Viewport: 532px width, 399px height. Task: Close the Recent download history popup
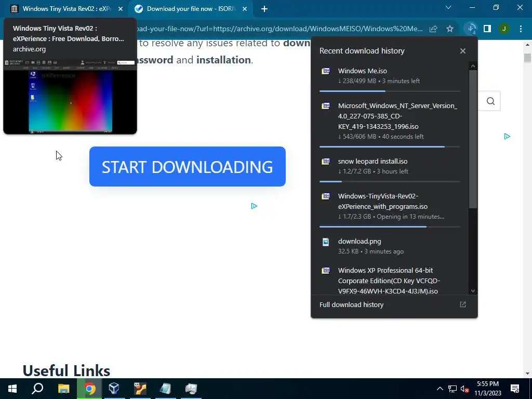click(x=463, y=51)
